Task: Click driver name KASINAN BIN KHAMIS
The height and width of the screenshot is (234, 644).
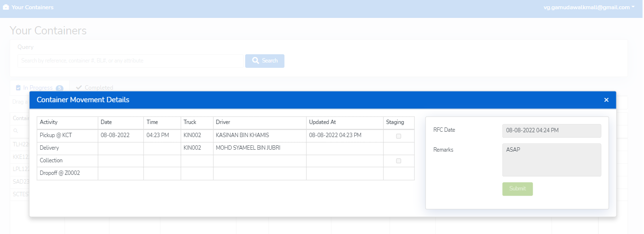Action: click(242, 135)
